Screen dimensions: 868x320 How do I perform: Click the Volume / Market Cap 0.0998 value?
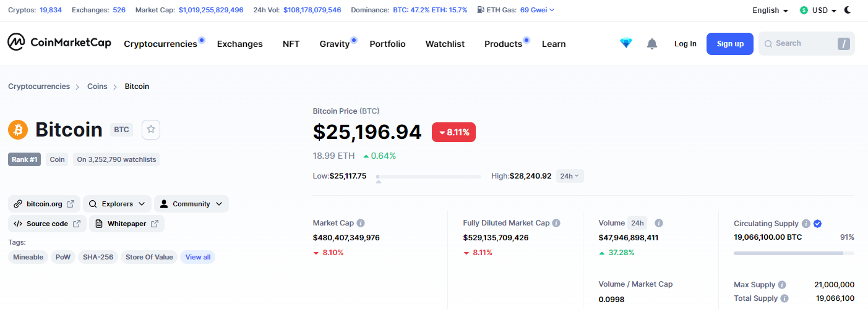point(612,299)
